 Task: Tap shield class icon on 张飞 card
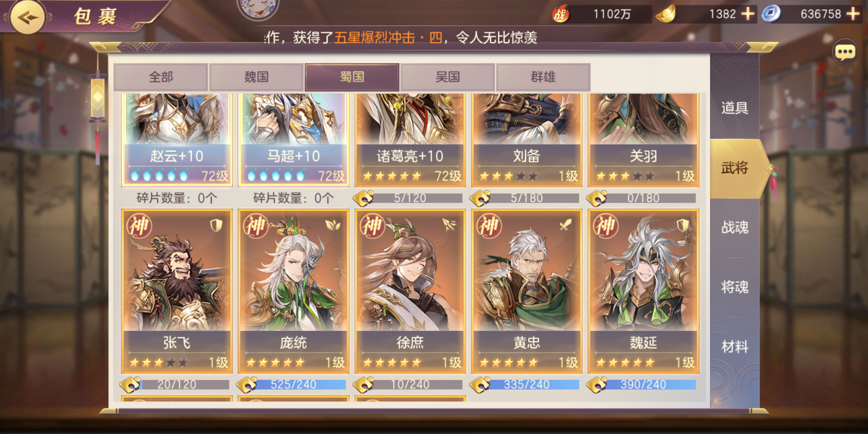pos(216,225)
